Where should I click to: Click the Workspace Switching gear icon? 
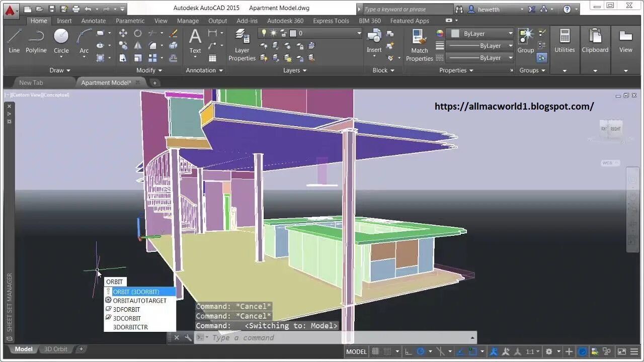[549, 351]
